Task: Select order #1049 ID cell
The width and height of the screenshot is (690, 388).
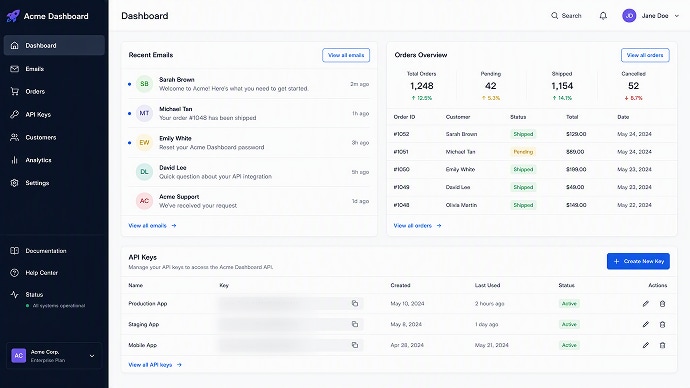Action: click(401, 187)
